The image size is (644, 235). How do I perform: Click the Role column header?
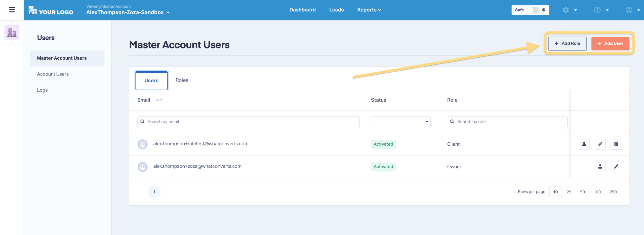point(452,100)
